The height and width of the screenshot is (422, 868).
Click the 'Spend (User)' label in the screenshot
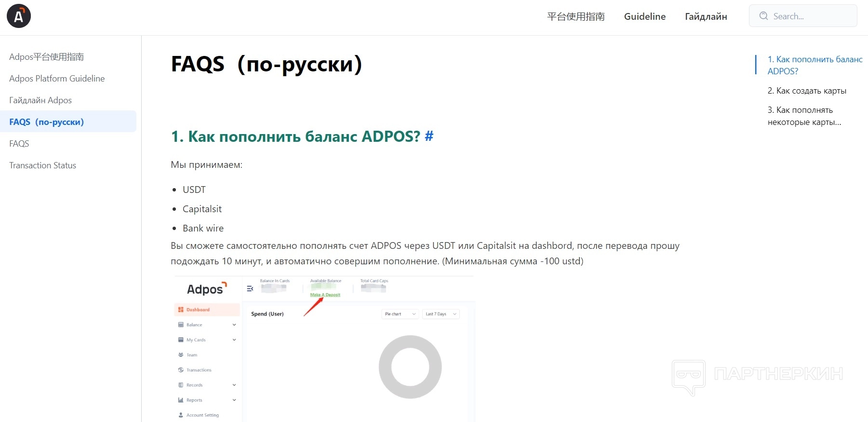pos(267,314)
